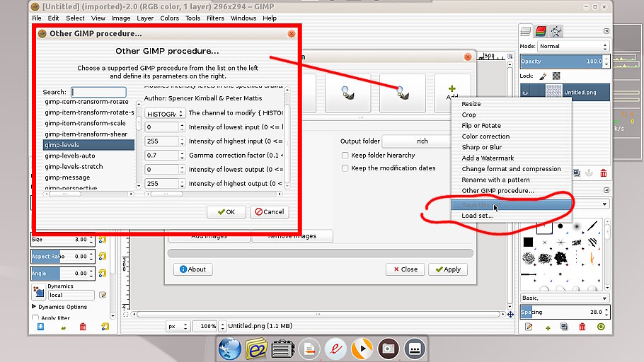Delete brush with red trash icon
Image resolution: width=644 pixels, height=362 pixels.
pyautogui.click(x=582, y=327)
